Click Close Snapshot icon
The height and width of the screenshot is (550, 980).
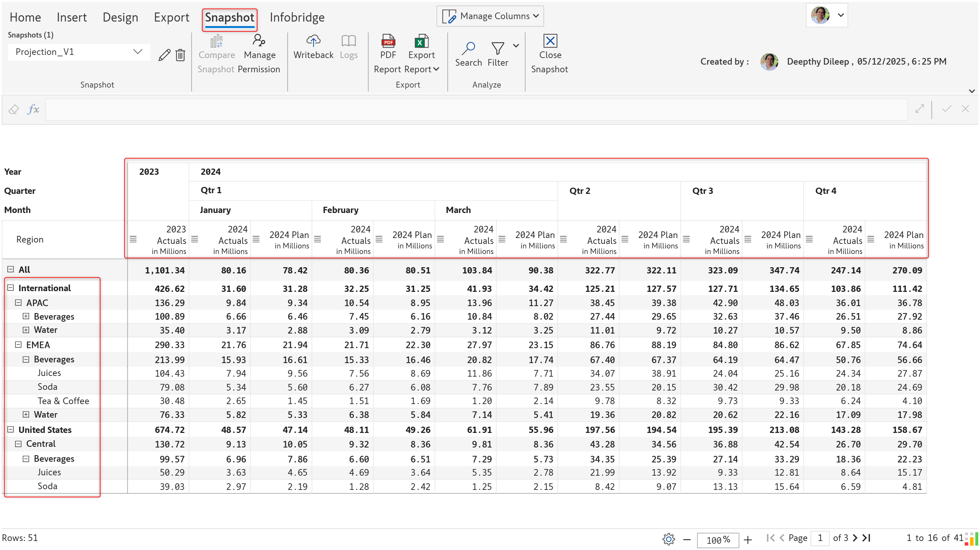point(550,41)
